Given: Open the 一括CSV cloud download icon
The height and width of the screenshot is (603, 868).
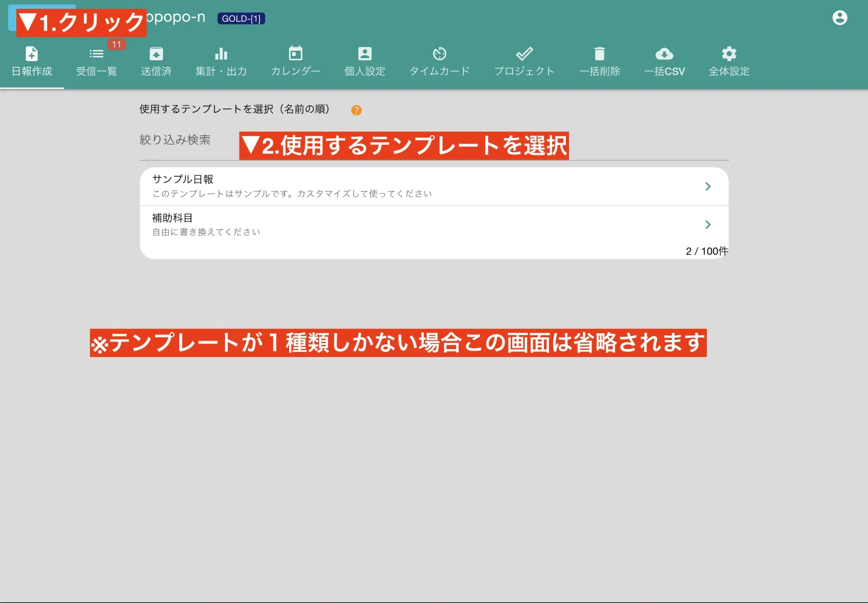Looking at the screenshot, I should click(665, 54).
